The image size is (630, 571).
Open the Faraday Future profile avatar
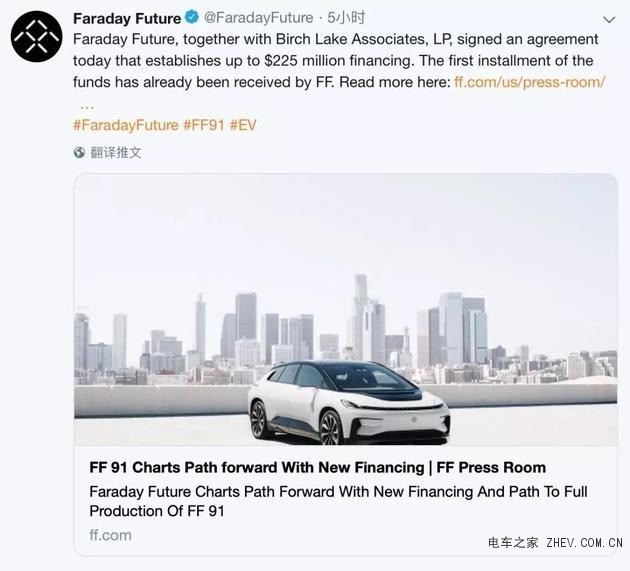point(37,37)
